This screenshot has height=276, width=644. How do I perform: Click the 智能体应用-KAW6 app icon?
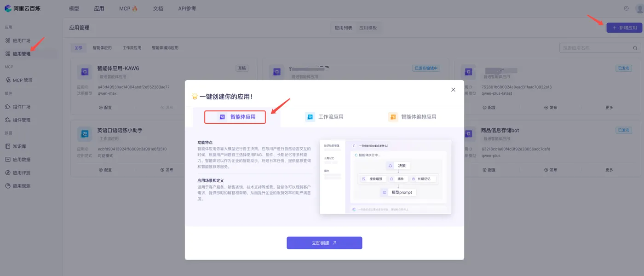[85, 72]
